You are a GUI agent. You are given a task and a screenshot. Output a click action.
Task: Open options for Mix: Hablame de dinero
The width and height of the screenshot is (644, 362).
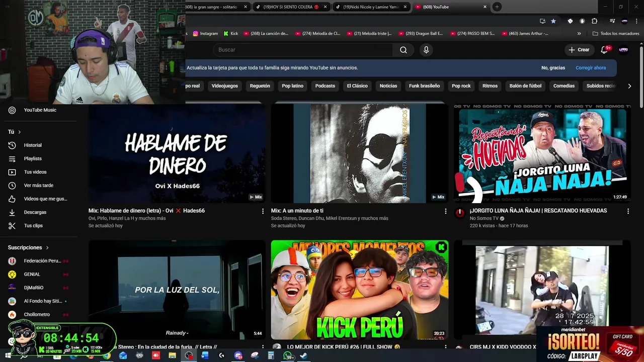pos(263,211)
